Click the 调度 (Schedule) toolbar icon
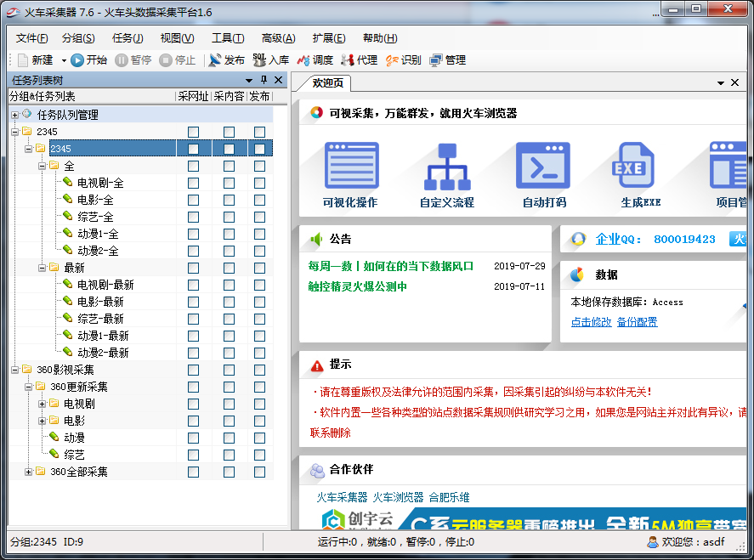The image size is (754, 560). click(x=303, y=60)
